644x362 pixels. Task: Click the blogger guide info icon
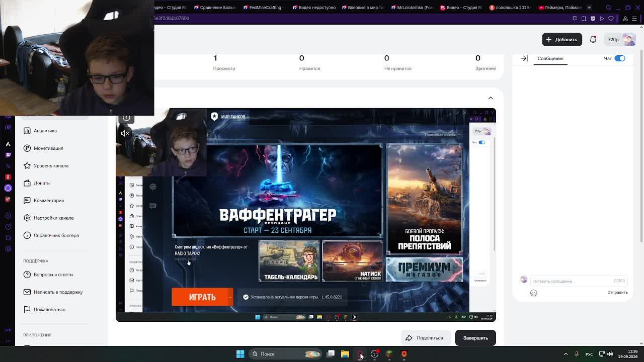(27, 235)
